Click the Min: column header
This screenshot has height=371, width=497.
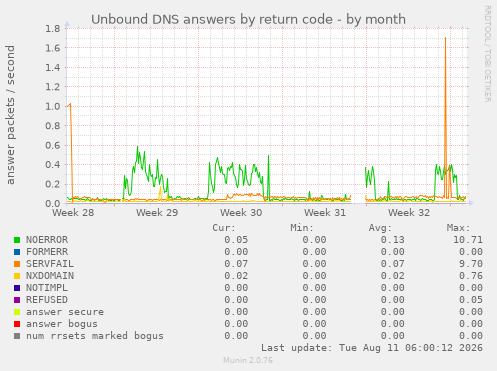302,228
